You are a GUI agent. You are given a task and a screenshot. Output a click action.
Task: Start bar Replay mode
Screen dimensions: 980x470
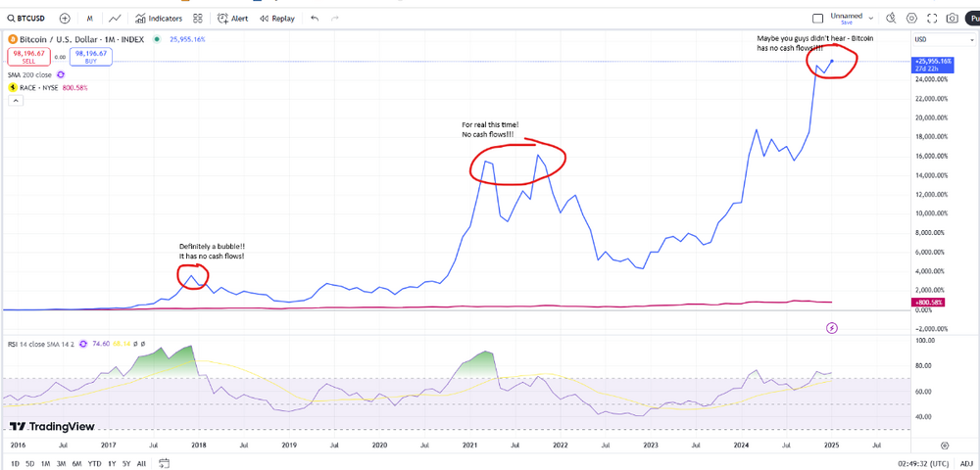277,19
